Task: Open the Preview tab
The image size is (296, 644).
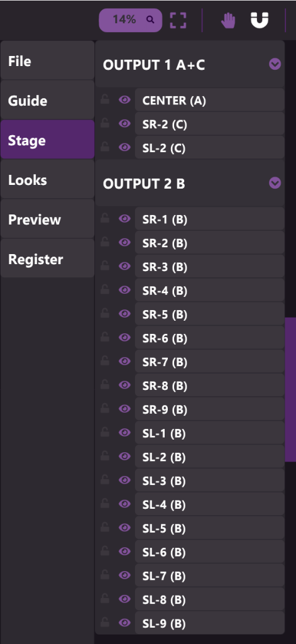Action: pos(48,219)
